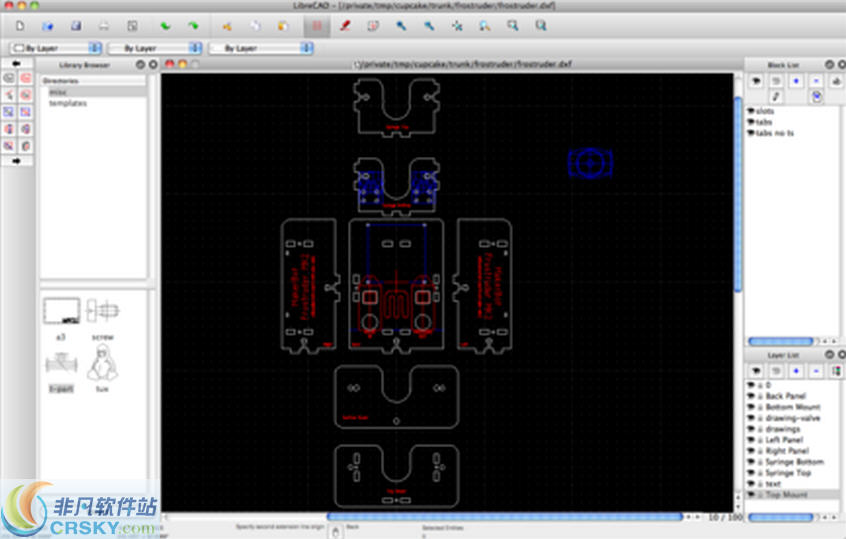
Task: Select the "tabs no ts" block entry
Action: (x=774, y=133)
